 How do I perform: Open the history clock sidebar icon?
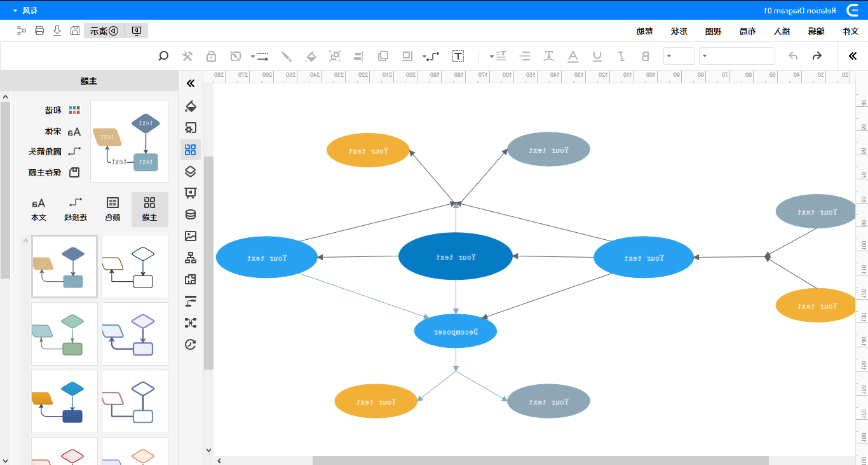click(x=190, y=344)
